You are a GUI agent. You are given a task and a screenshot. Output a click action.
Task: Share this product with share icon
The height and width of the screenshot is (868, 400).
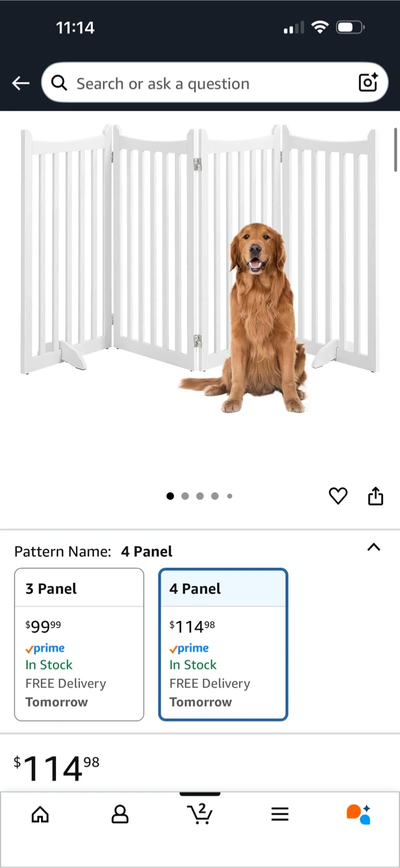pos(375,495)
